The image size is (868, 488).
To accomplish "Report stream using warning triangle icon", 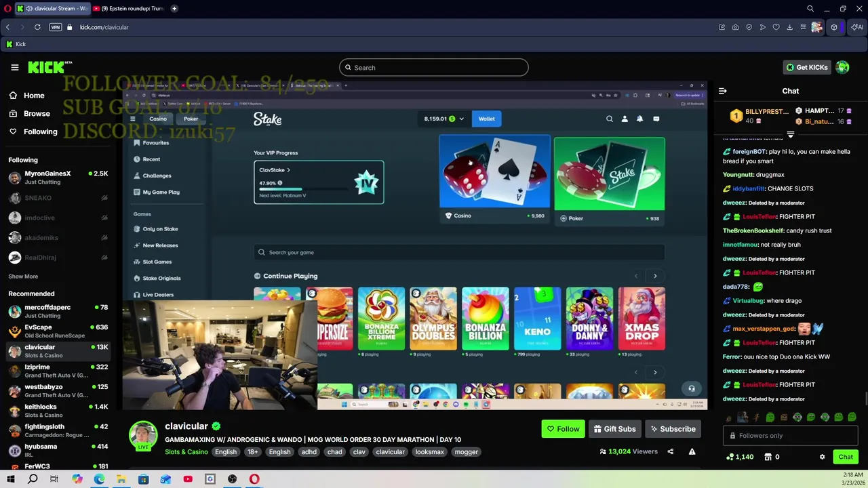I will tap(692, 451).
